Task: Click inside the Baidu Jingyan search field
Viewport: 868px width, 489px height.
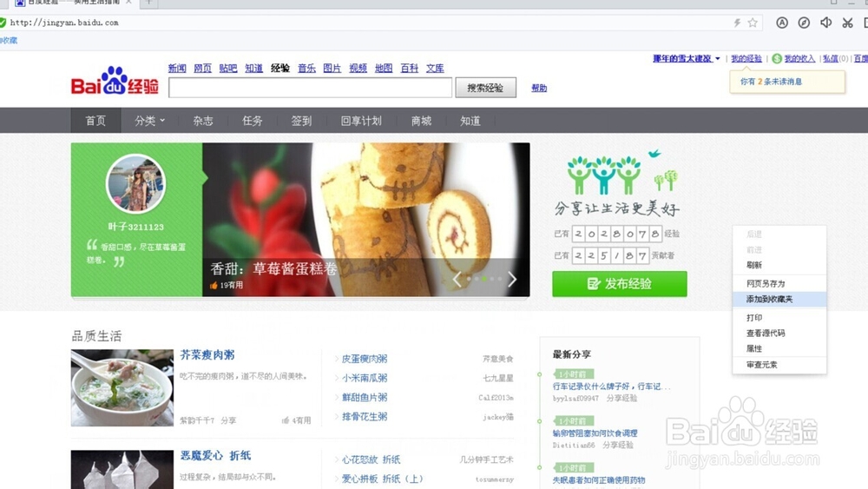Action: [x=310, y=88]
